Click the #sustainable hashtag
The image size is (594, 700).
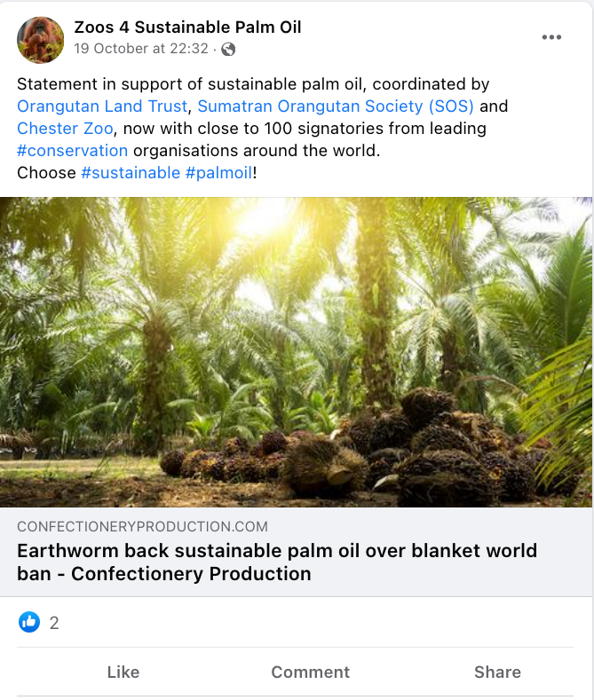pos(131,173)
